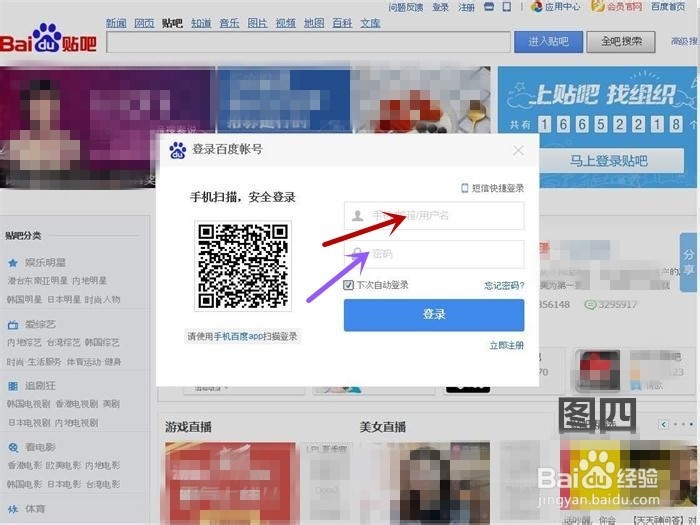Focus the password input field
Image resolution: width=700 pixels, height=525 pixels.
point(434,254)
